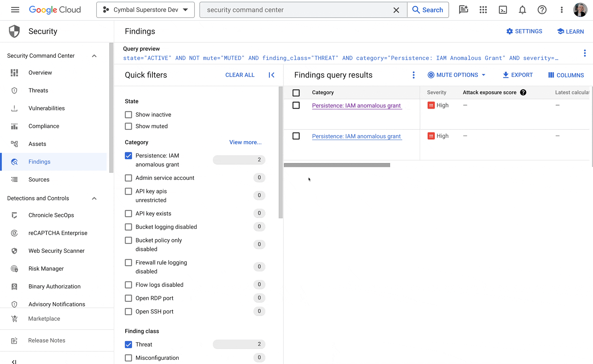Collapse the Security Command Center section

point(94,56)
